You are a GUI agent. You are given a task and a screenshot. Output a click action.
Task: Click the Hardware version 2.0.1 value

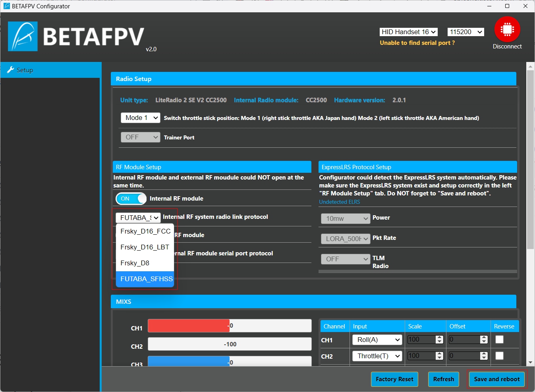[399, 100]
